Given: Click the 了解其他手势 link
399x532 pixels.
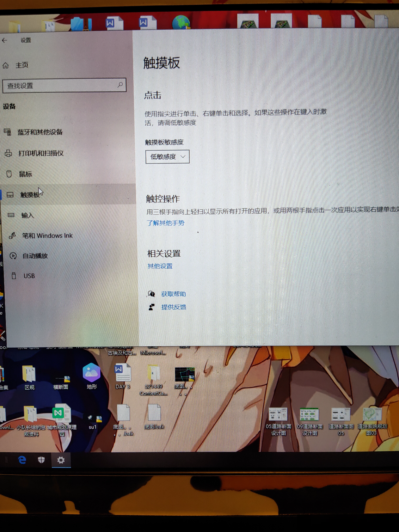Looking at the screenshot, I should (x=166, y=223).
